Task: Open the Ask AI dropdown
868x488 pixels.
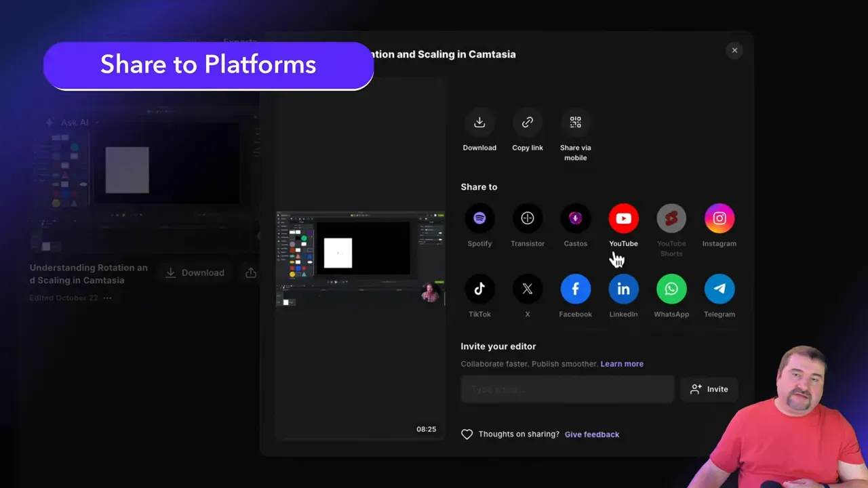Action: (73, 122)
